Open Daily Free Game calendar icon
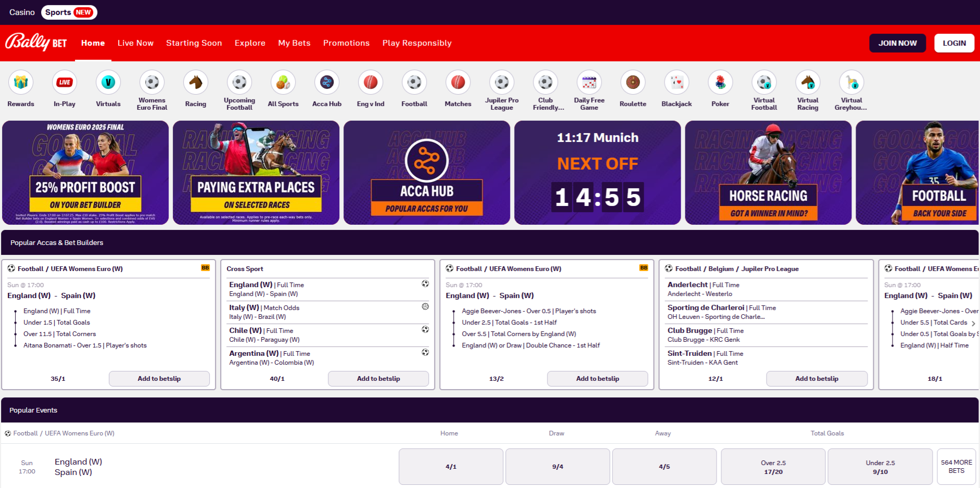 tap(589, 82)
